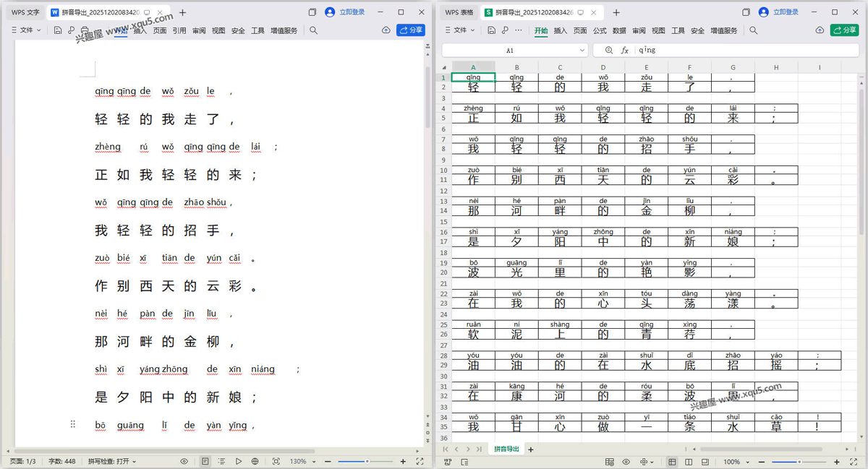
Task: Add a new sheet with the + button
Action: pos(530,449)
